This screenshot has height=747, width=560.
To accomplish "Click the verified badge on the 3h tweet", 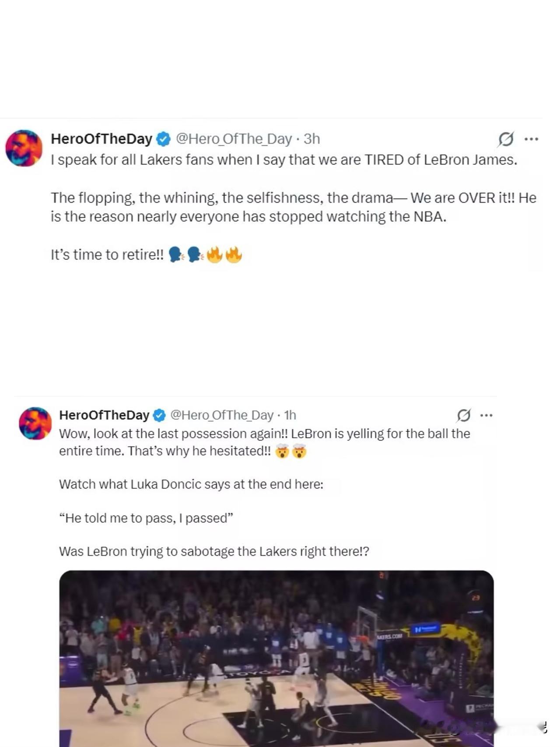I will pyautogui.click(x=164, y=139).
